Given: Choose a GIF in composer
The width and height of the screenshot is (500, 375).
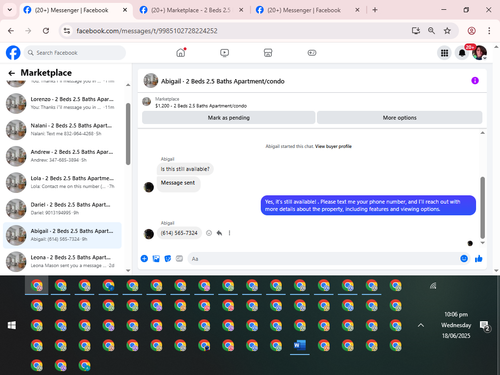Looking at the screenshot, I should pos(179,258).
